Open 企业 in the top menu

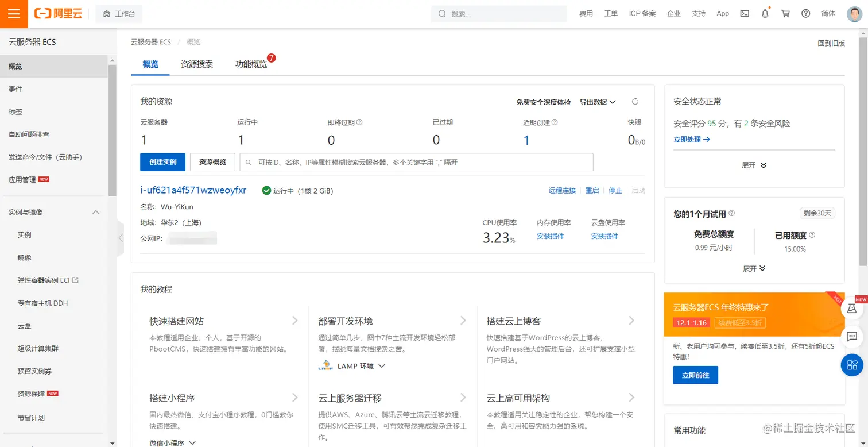(x=673, y=14)
